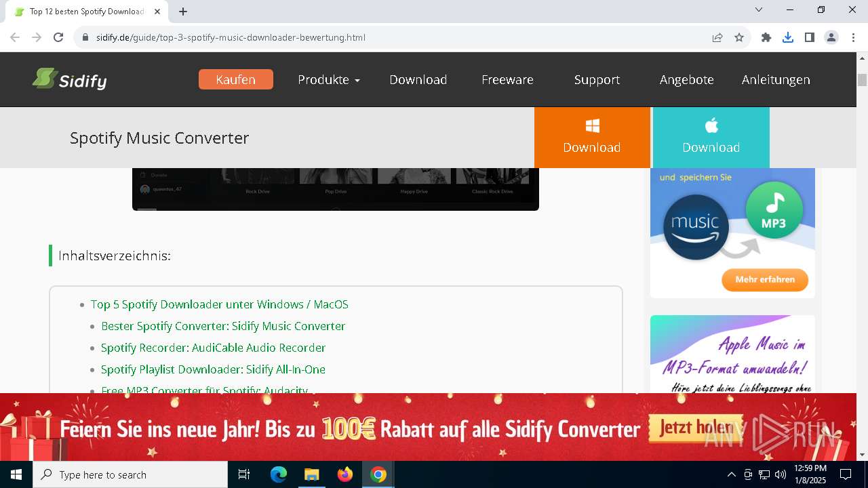
Task: Open a new browser tab
Action: tap(183, 12)
